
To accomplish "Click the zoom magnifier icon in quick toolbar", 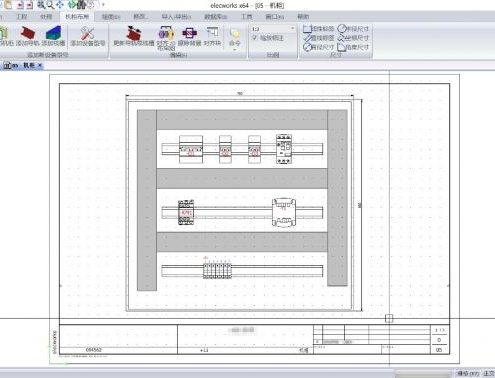I will click(x=50, y=5).
